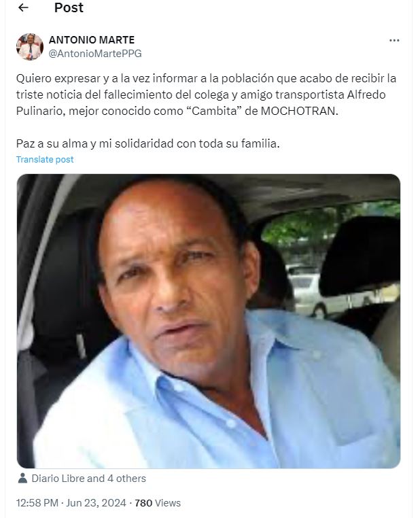
Task: Click the Post header title
Action: pyautogui.click(x=69, y=7)
